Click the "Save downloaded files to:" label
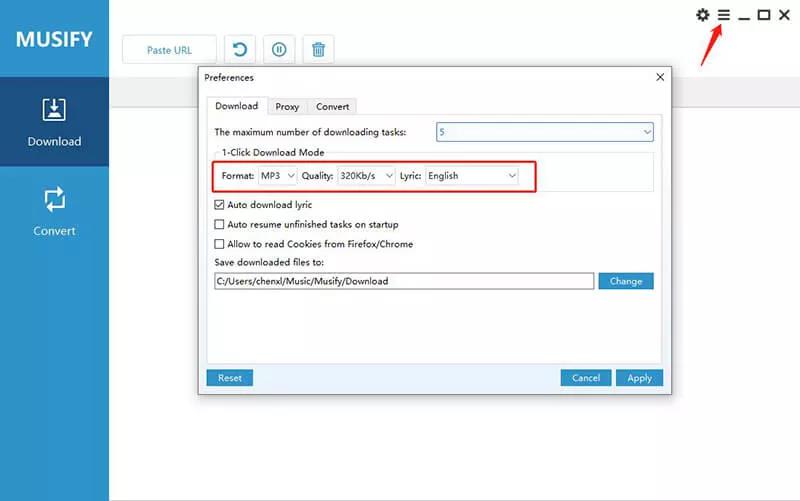 [x=269, y=262]
